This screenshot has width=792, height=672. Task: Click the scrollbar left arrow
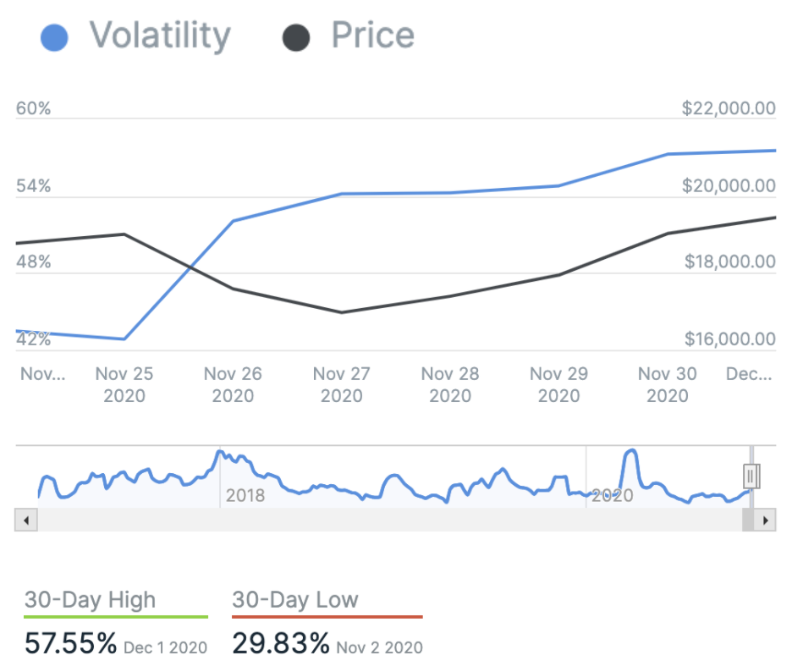click(25, 520)
